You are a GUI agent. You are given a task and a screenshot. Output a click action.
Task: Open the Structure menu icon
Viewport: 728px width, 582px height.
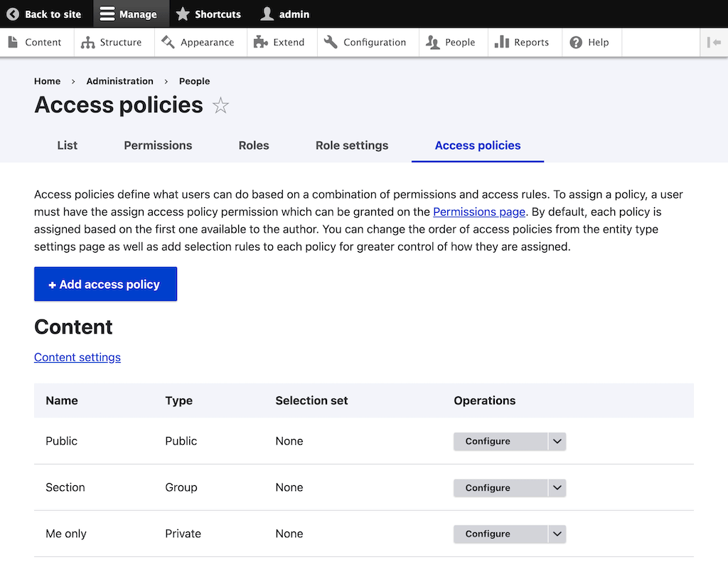[x=88, y=43]
